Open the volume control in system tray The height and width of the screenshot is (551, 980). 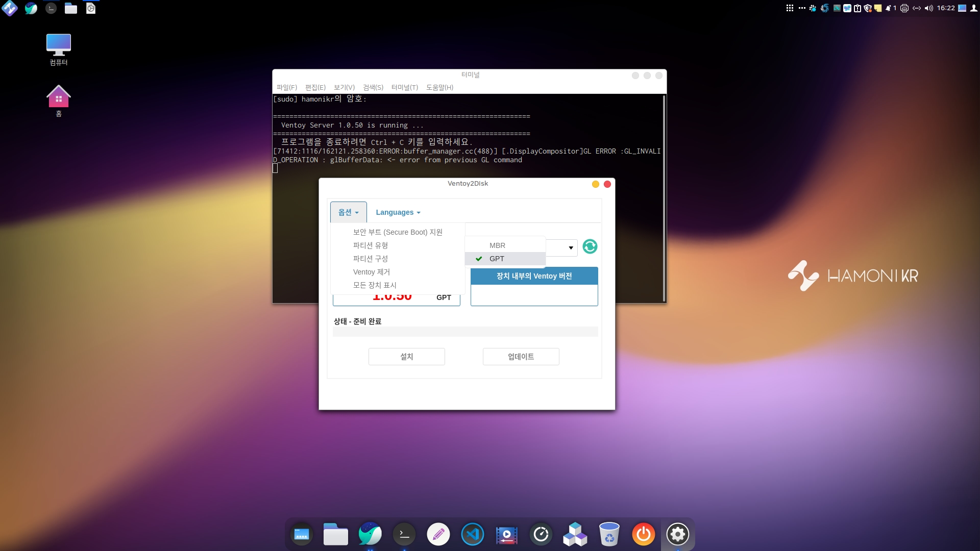pos(928,8)
